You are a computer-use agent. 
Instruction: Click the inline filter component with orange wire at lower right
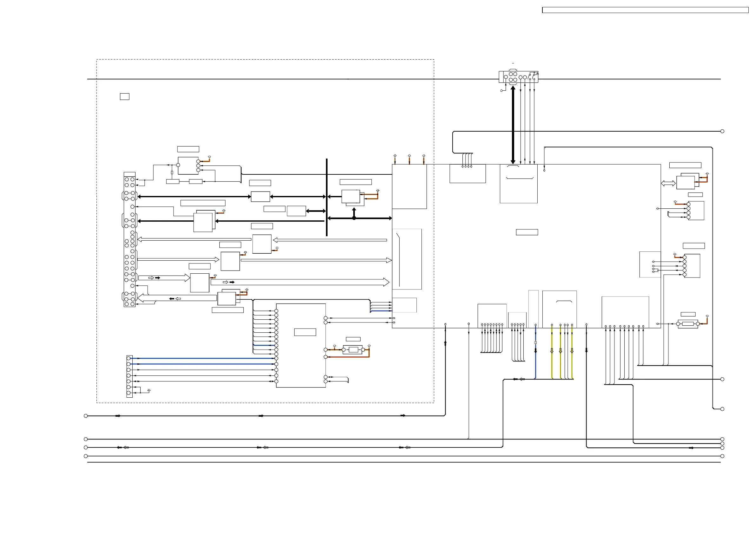pos(688,324)
